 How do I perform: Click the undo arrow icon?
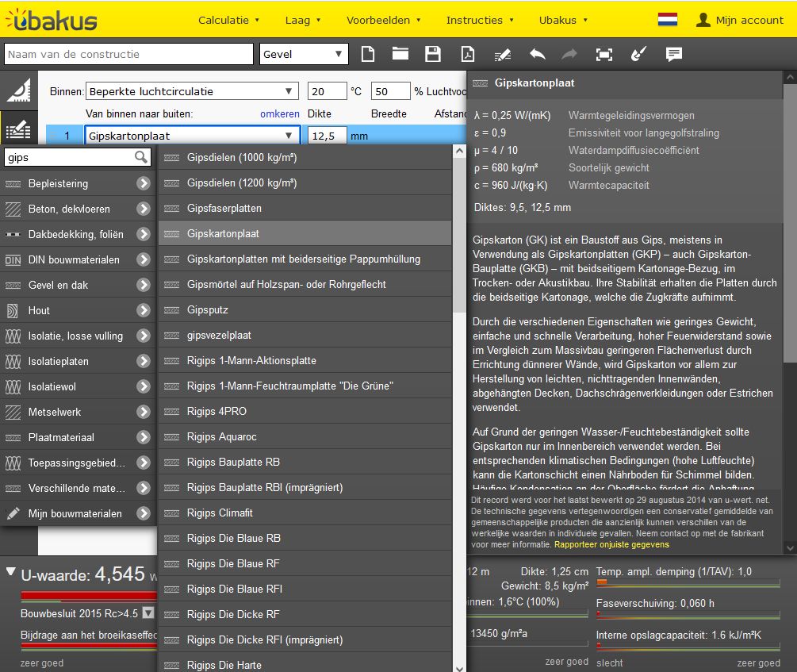(x=537, y=54)
